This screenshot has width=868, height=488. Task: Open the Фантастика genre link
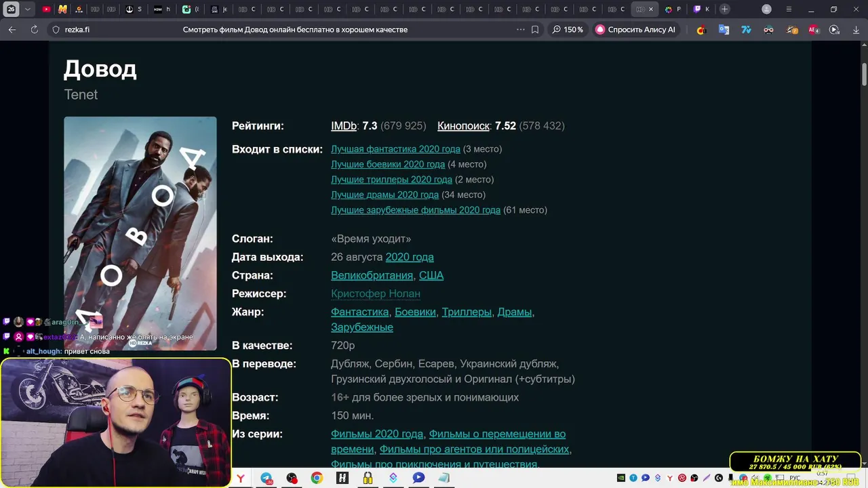click(359, 312)
